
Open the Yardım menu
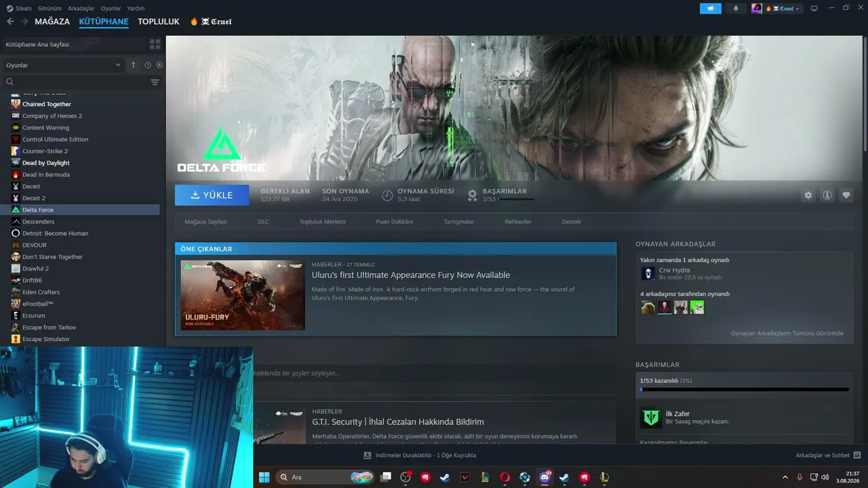[136, 9]
